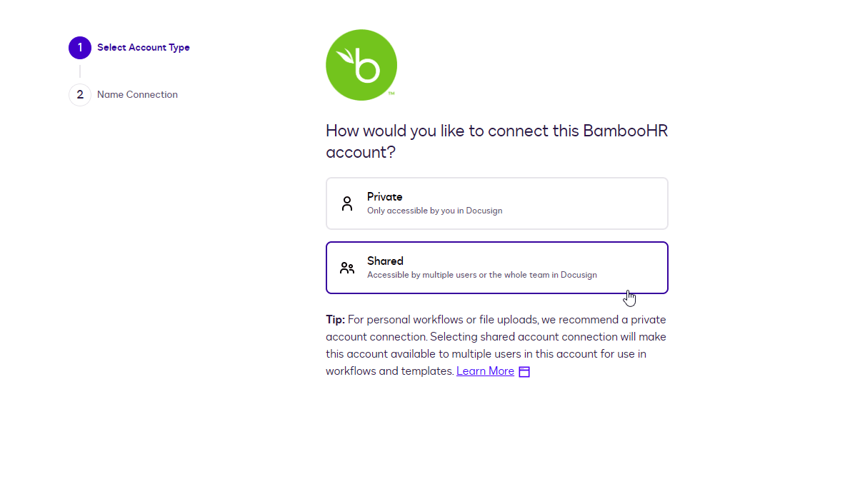Click the "Shared" title text
This screenshot has height=504, width=845.
385,261
